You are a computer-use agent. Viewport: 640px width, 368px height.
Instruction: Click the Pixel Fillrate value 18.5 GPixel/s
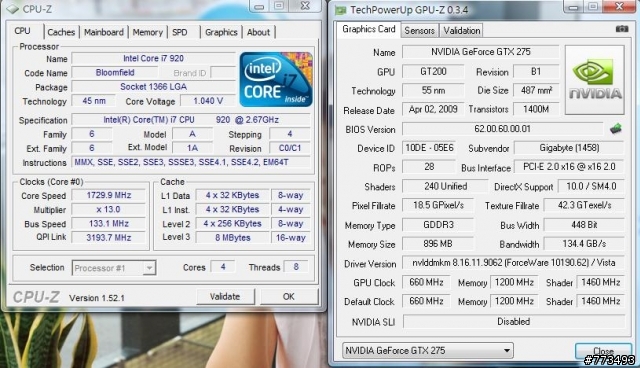438,205
